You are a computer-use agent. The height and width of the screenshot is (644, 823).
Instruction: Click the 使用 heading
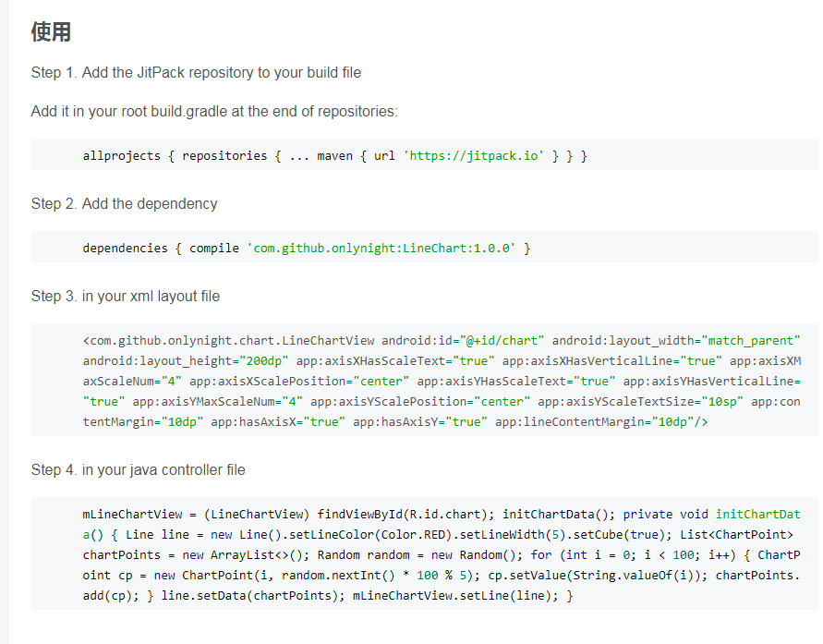51,31
